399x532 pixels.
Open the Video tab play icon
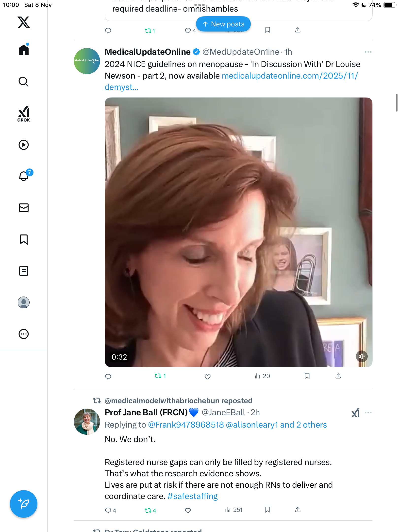click(24, 145)
